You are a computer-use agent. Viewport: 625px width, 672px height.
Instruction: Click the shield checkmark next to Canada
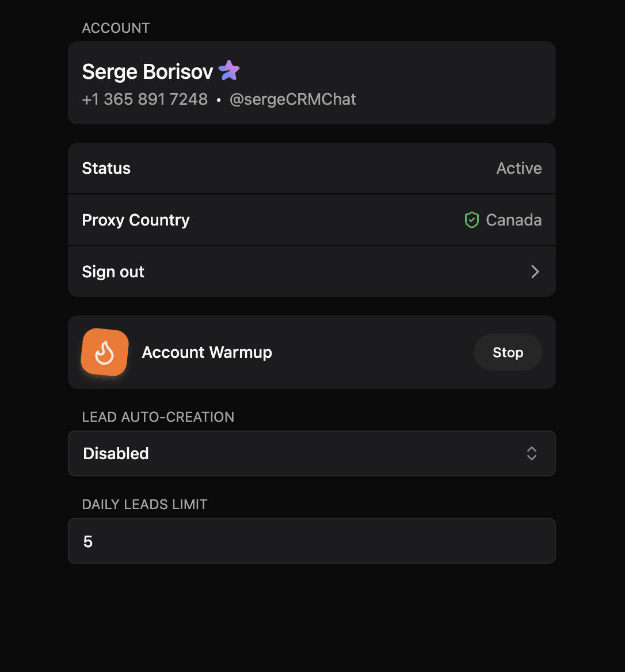click(471, 220)
